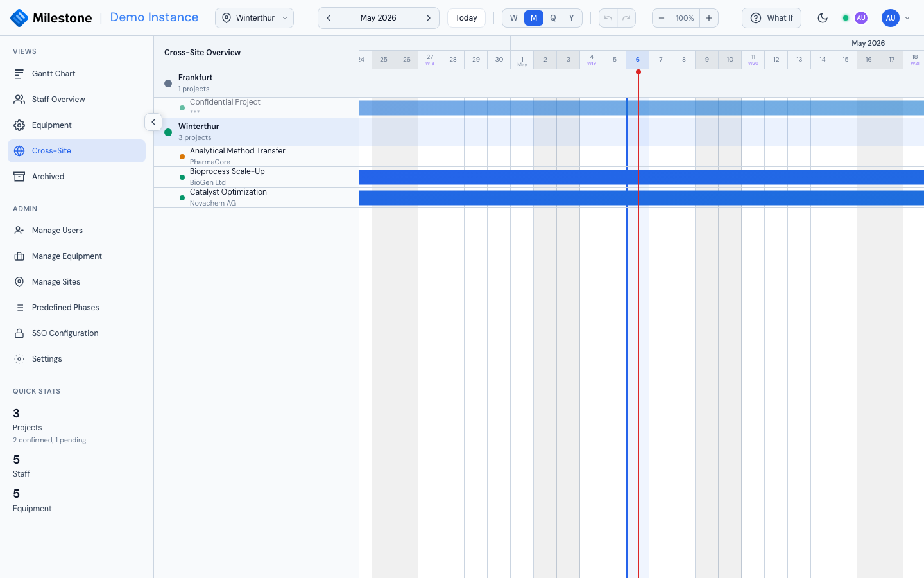Click the Catalyst Optimization timeline bar
Screen dimensions: 924x578
coord(642,198)
